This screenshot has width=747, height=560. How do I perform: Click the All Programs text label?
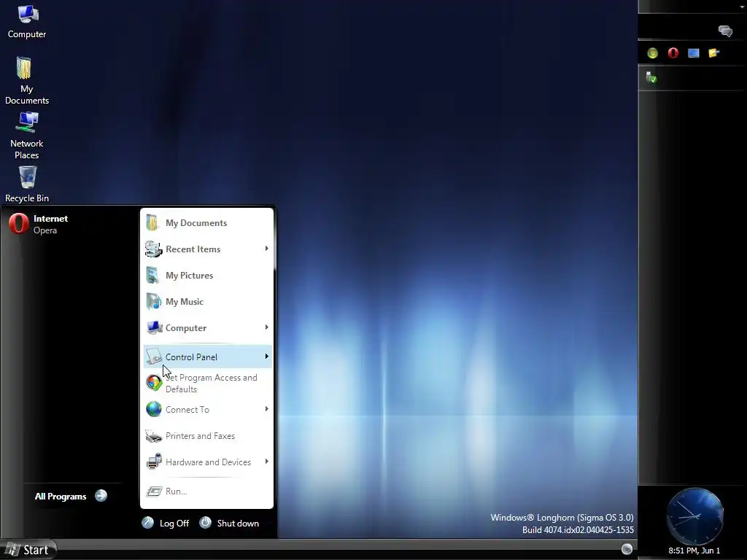click(61, 496)
